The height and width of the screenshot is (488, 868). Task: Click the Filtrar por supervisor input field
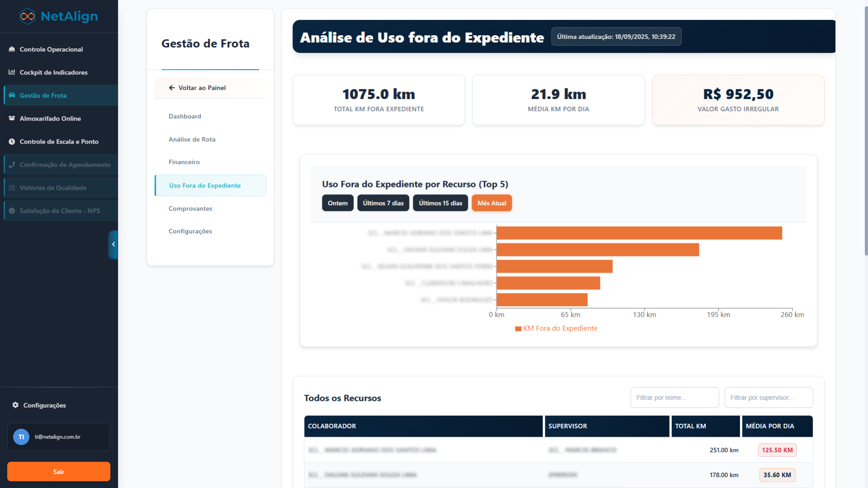769,398
